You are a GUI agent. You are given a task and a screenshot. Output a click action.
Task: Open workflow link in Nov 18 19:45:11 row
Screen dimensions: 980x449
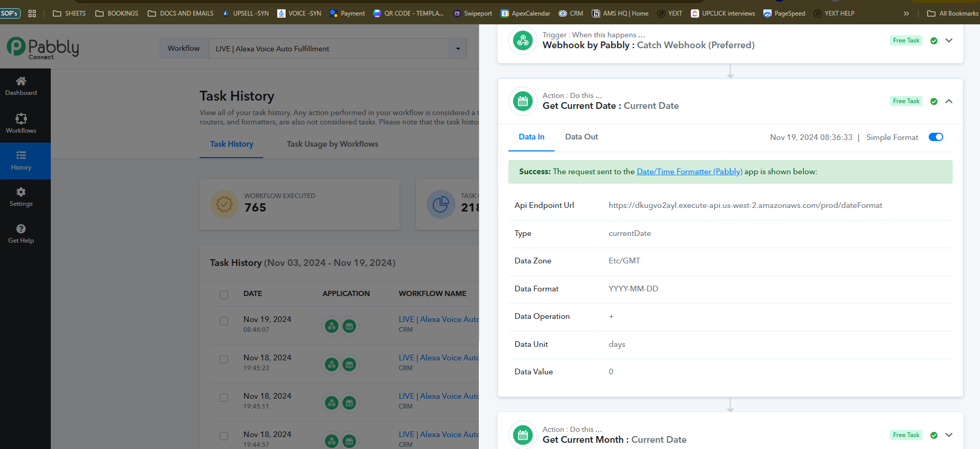[439, 396]
